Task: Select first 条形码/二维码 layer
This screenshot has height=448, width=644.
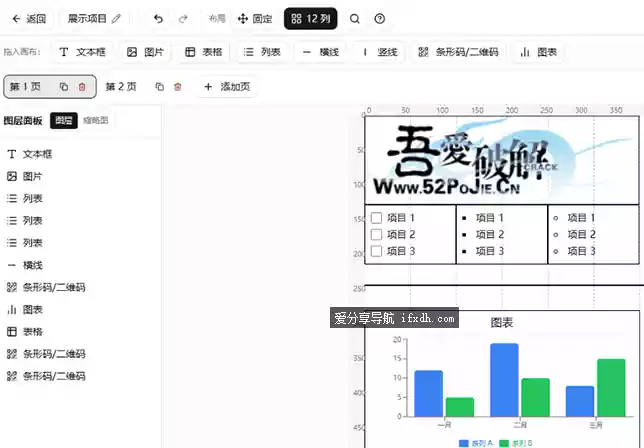Action: 80,287
